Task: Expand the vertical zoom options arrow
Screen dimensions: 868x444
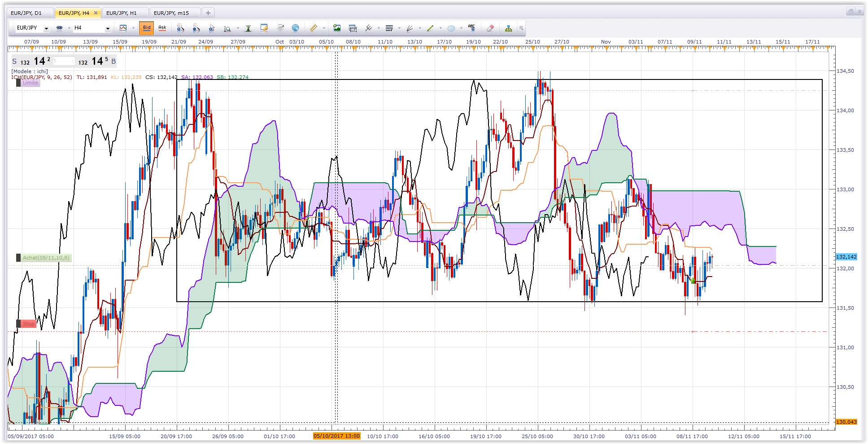Action: (x=238, y=28)
